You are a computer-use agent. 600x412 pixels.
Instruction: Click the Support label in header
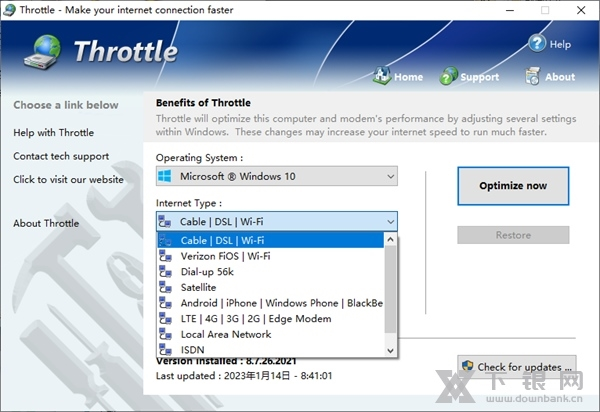480,77
